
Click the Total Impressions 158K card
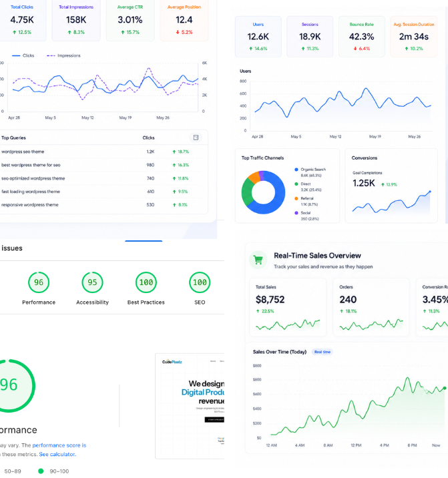point(76,20)
